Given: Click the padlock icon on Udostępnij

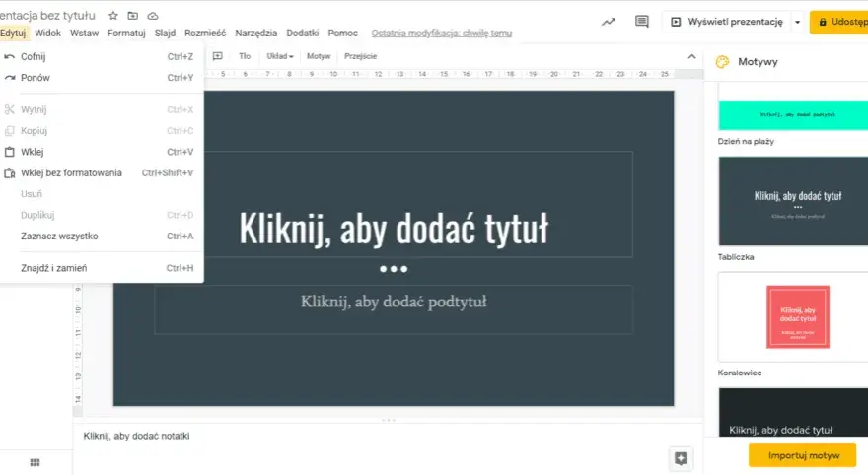Looking at the screenshot, I should 823,22.
